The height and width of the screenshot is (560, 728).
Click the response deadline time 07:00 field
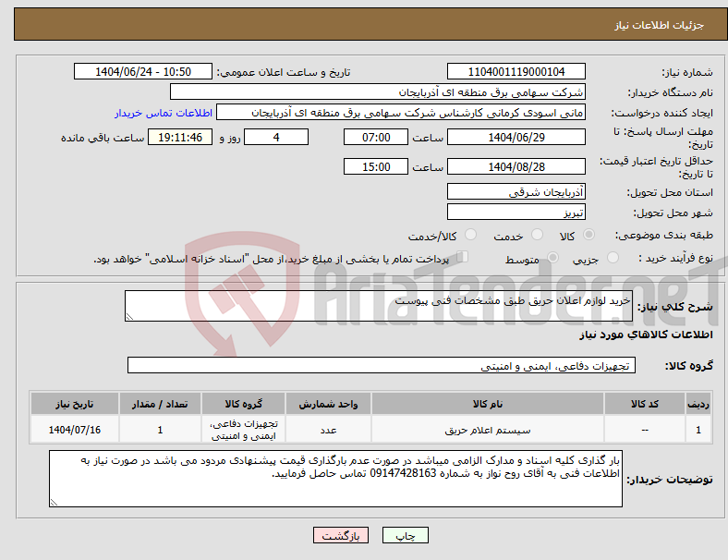coord(376,137)
